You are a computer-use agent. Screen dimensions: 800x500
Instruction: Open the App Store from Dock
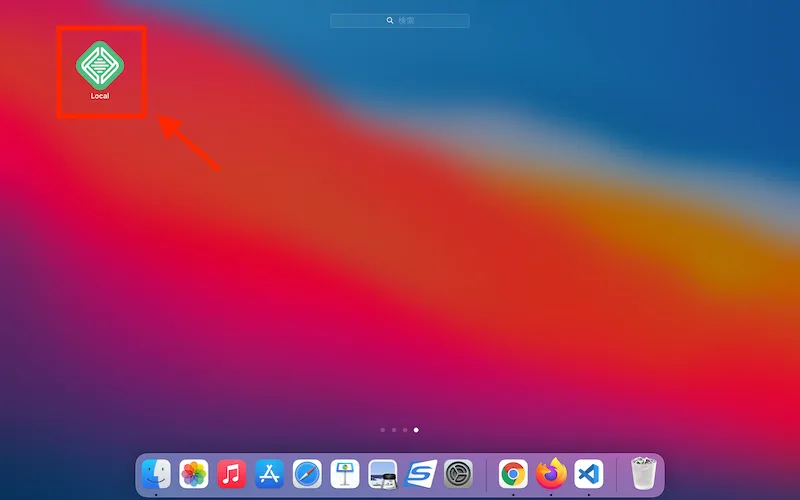point(269,474)
